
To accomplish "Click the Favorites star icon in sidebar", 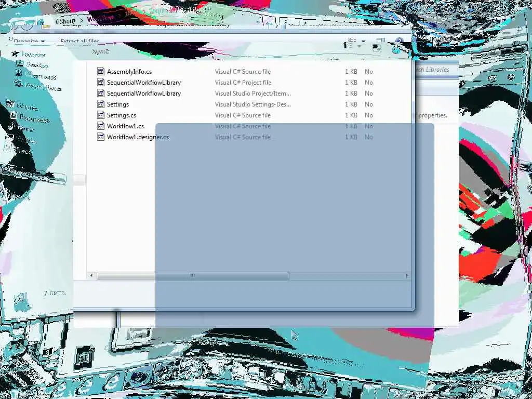I will pyautogui.click(x=15, y=54).
